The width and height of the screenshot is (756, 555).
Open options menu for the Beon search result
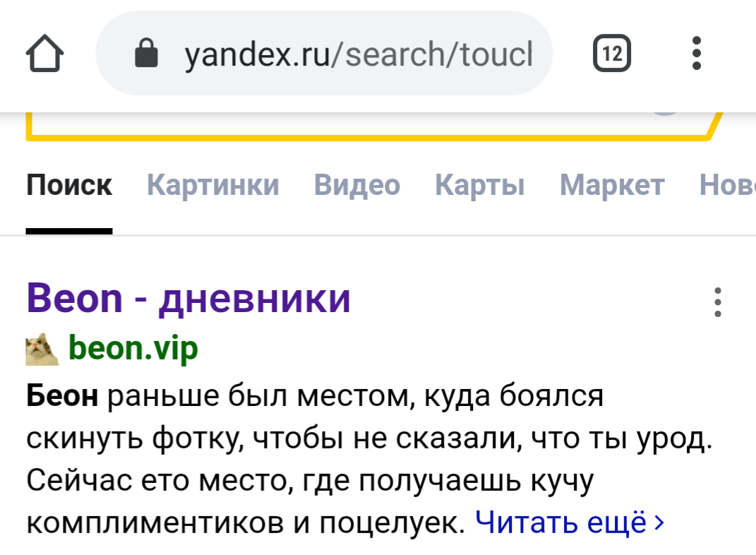click(718, 302)
